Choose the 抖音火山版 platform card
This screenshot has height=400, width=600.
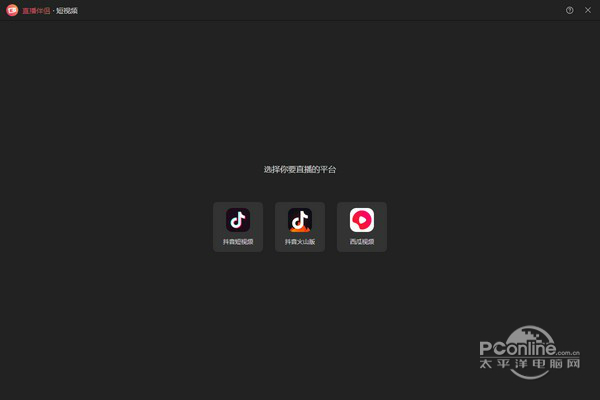[x=300, y=227]
